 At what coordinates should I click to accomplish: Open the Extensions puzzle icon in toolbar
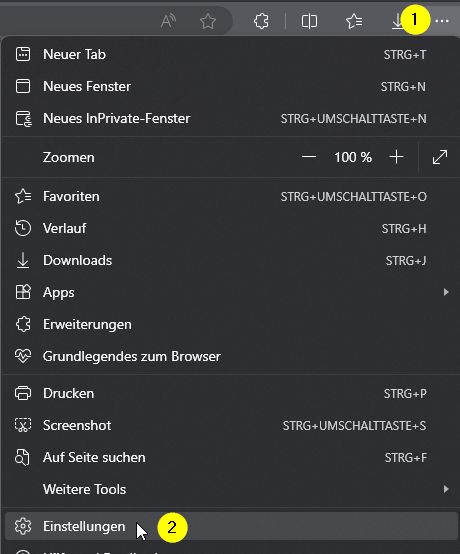click(x=261, y=21)
